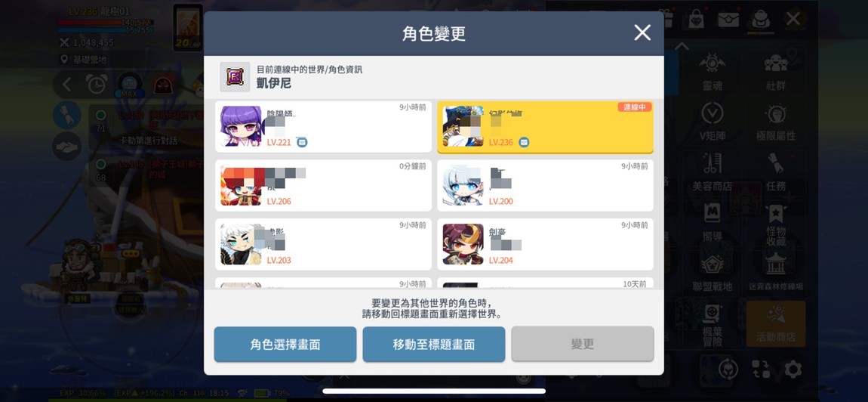868x402 pixels.
Task: Open the 活動商店 highlighted tile
Action: (x=776, y=324)
